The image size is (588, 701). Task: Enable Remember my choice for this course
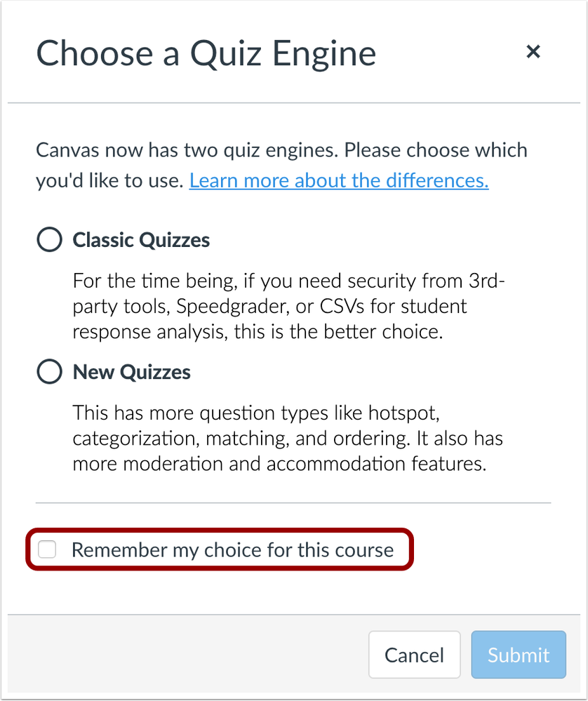(x=47, y=550)
